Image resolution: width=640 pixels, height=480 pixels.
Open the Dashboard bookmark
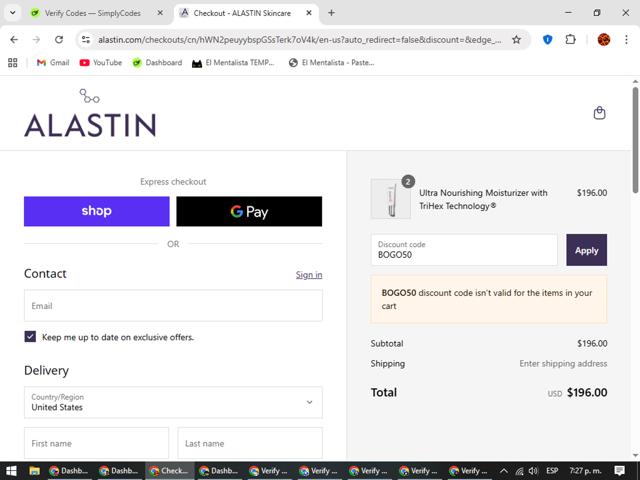coord(157,62)
